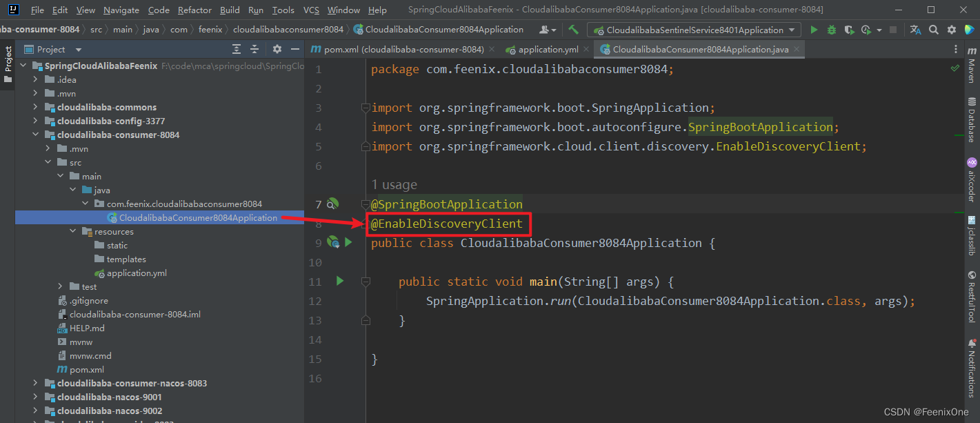
Task: Open the Refactor menu
Action: click(195, 10)
